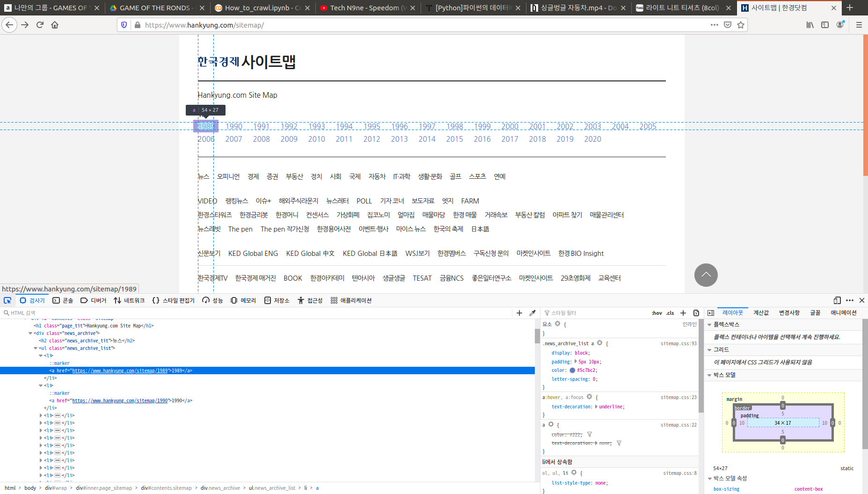The width and height of the screenshot is (868, 494).
Task: Activate the element picker tool
Action: 7,300
